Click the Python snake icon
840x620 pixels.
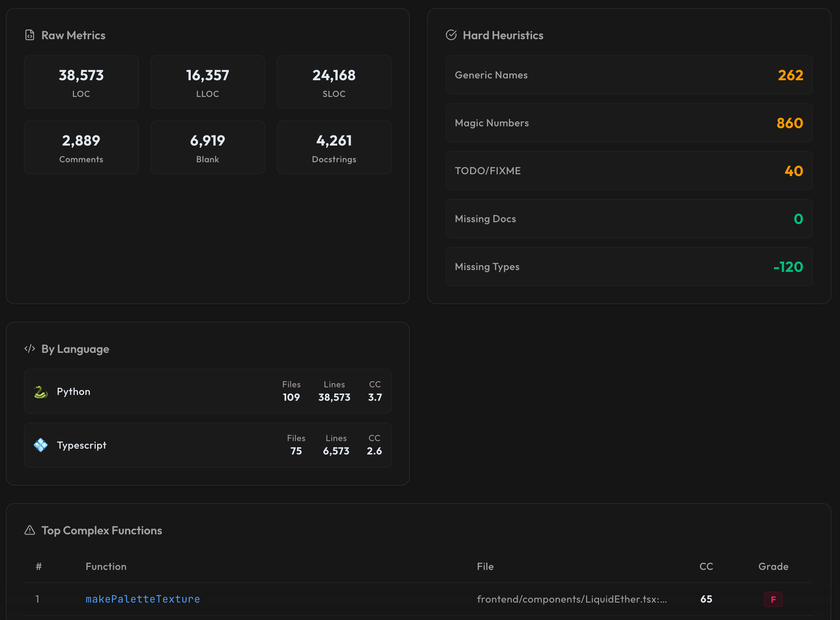point(41,392)
